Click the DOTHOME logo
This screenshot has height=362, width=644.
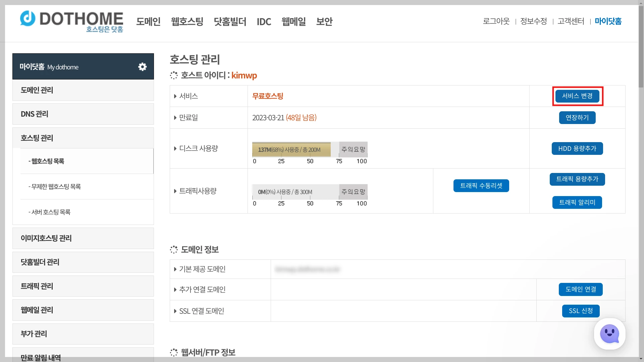click(71, 21)
